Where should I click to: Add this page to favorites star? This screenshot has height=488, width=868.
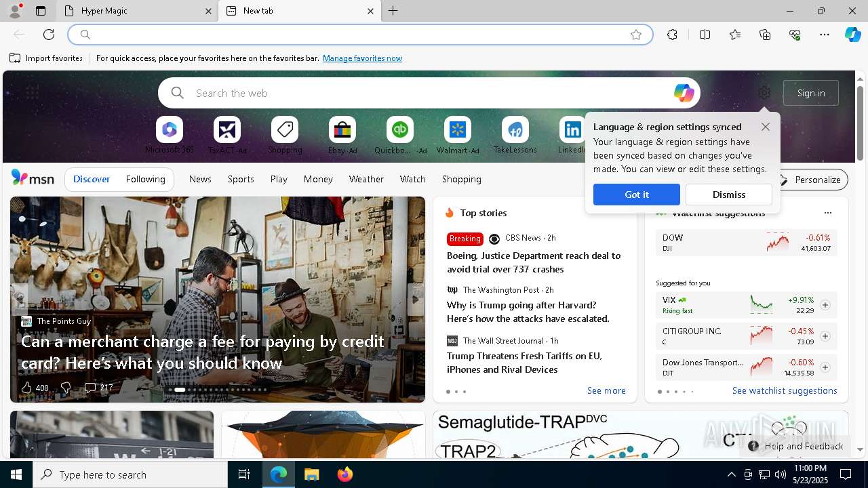click(x=636, y=35)
